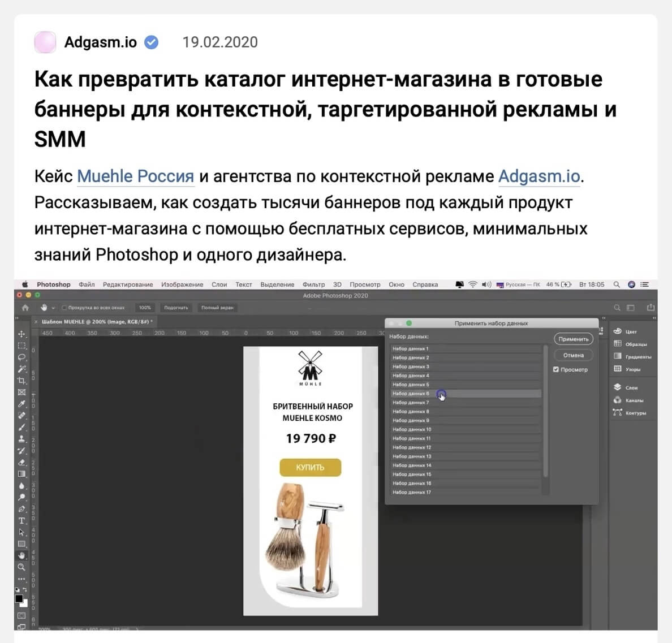The image size is (672, 643).
Task: Open the workspace switcher icon
Action: click(631, 308)
